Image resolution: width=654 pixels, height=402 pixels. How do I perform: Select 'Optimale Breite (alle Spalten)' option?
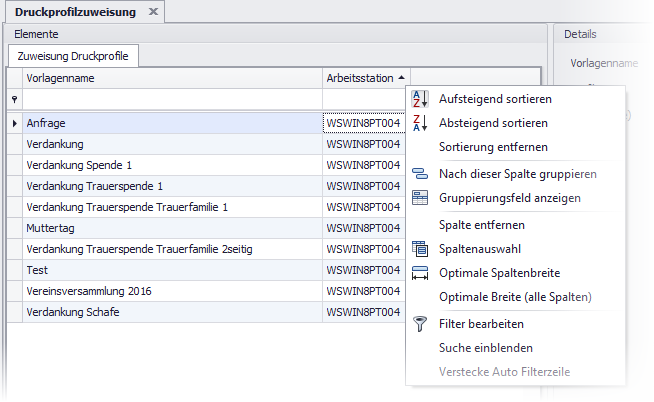pyautogui.click(x=515, y=297)
